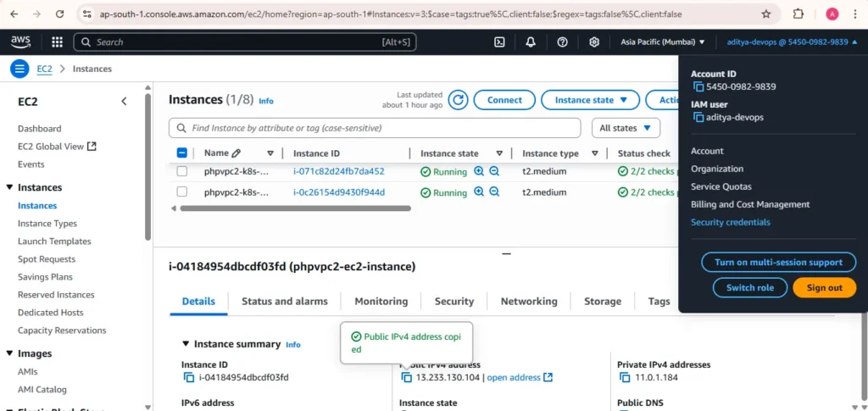Screen dimensions: 868x411
Task: Check the box for instance i-0c26154d9430f944d
Action: coord(182,192)
